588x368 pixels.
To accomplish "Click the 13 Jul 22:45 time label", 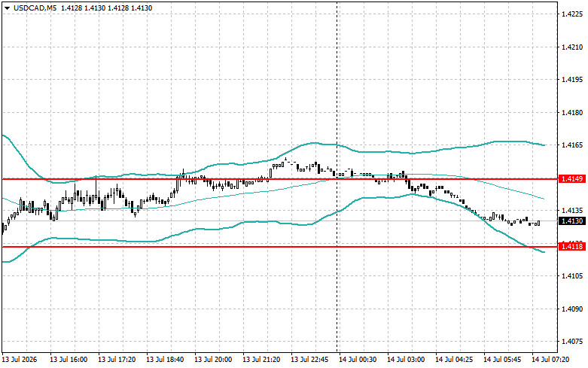I will click(x=309, y=360).
